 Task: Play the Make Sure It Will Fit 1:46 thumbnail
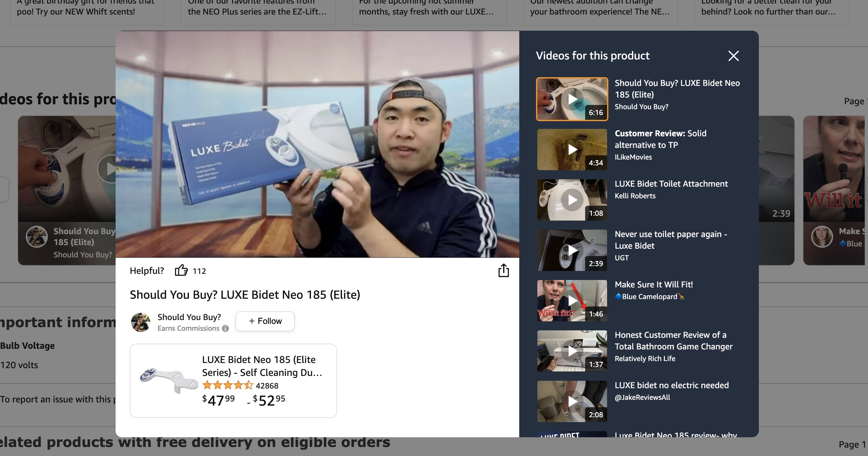coord(572,301)
